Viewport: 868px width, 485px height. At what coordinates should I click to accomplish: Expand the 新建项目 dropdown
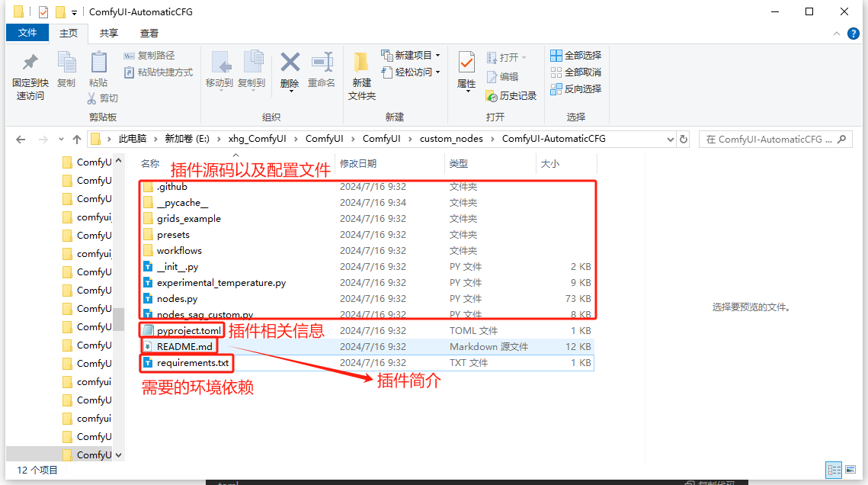[437, 56]
